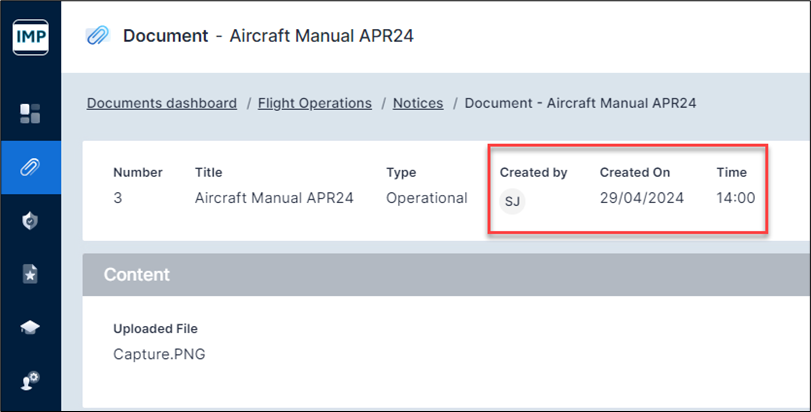The image size is (811, 412).
Task: Click the Aircraft Manual APR24 title value
Action: pos(274,198)
